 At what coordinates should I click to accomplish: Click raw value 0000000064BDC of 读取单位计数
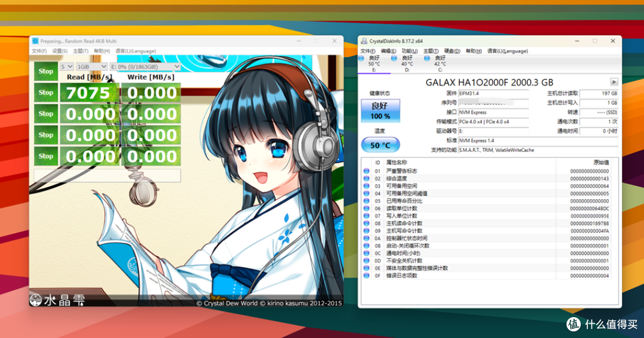(589, 209)
